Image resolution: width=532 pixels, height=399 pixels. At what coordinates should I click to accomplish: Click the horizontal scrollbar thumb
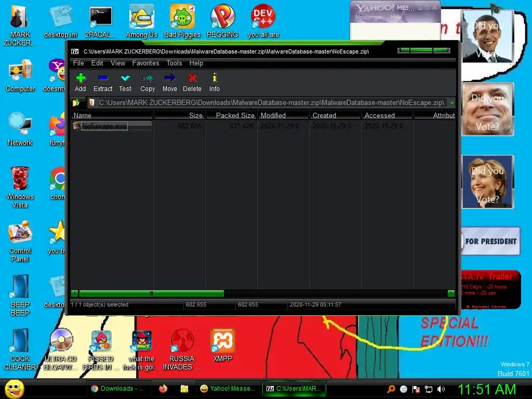(151, 293)
